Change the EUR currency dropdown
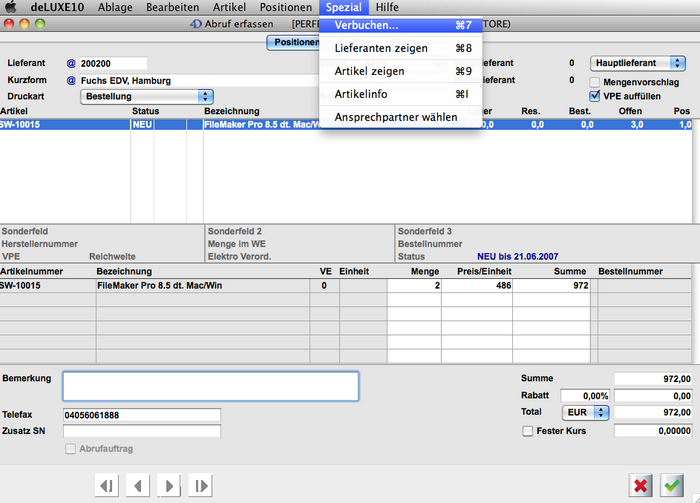The width and height of the screenshot is (700, 503). point(587,412)
